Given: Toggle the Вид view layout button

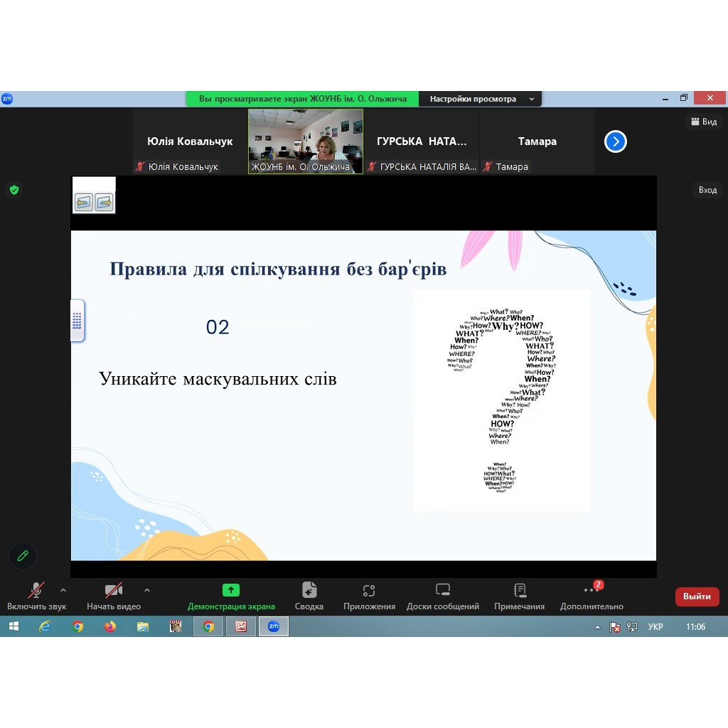Looking at the screenshot, I should point(703,122).
